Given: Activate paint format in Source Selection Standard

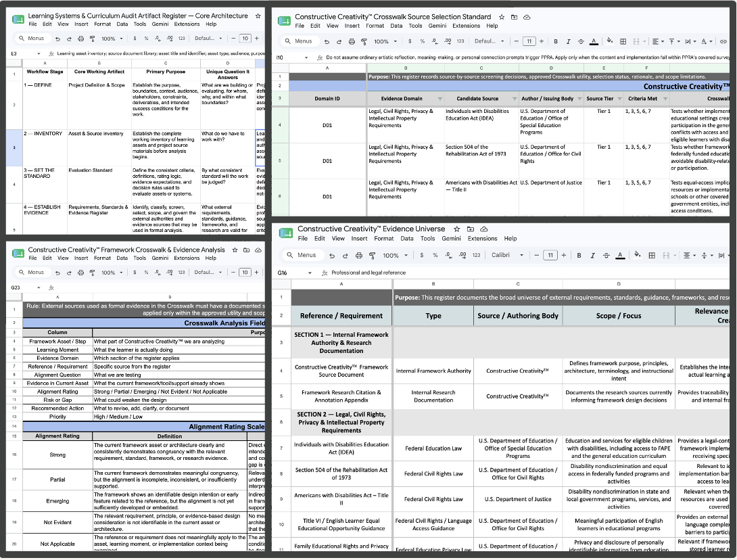Looking at the screenshot, I should [364, 41].
